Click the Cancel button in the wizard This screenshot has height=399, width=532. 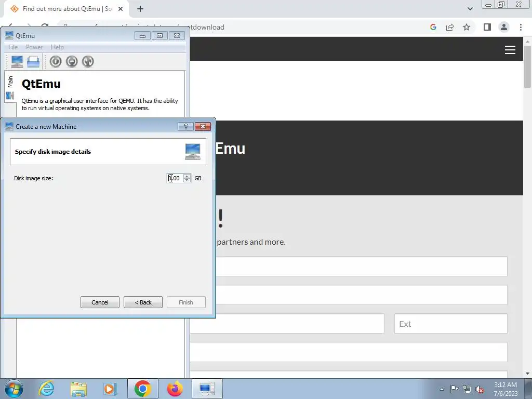tap(100, 302)
